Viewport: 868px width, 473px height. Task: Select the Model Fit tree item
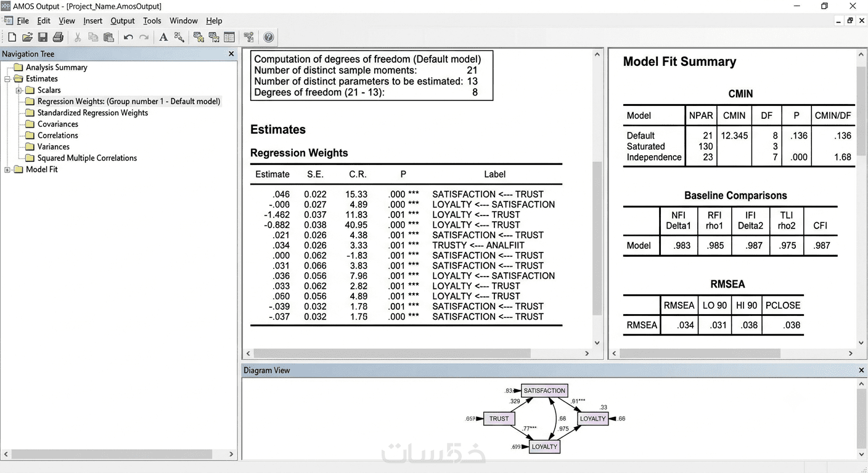42,169
